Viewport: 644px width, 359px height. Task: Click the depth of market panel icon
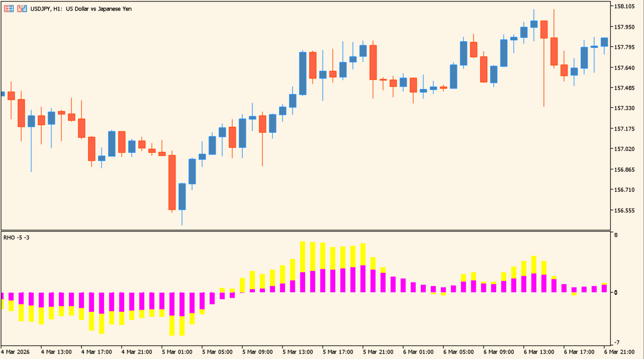point(9,9)
